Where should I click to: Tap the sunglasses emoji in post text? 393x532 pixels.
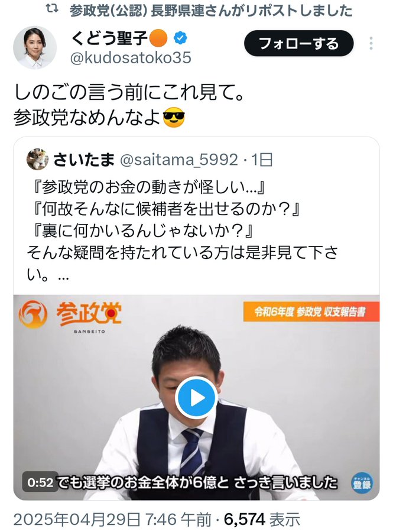(174, 118)
